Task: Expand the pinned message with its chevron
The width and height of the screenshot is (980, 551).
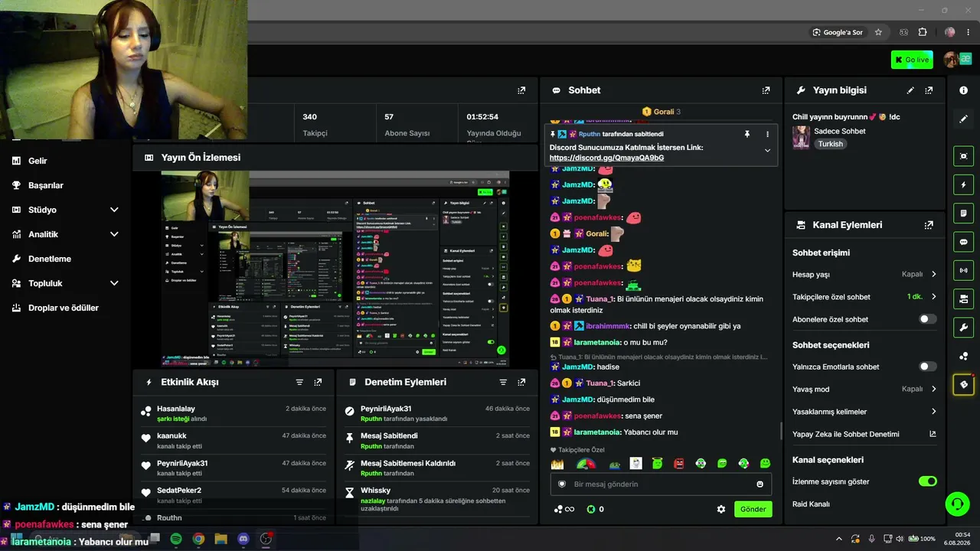Action: pyautogui.click(x=767, y=151)
